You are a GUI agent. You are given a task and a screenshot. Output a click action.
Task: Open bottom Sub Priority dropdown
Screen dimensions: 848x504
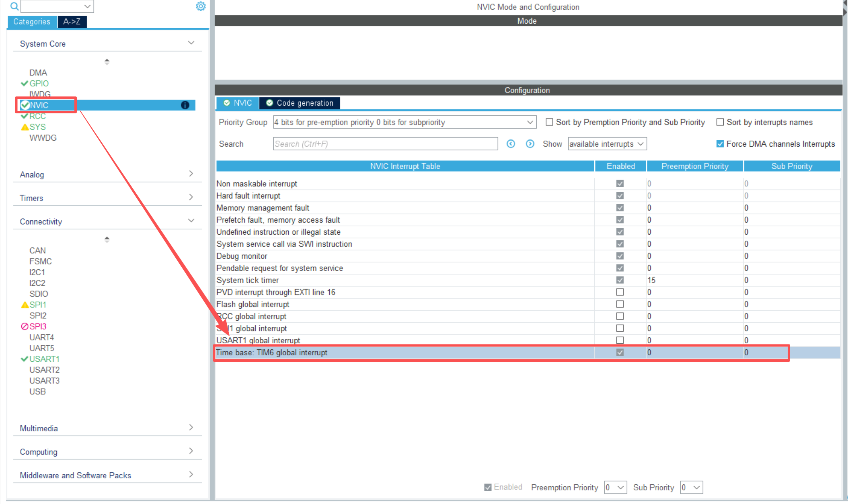pos(692,488)
